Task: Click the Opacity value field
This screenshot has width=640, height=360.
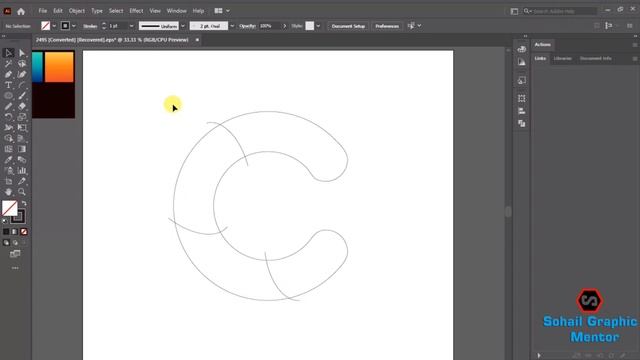Action: click(270, 26)
